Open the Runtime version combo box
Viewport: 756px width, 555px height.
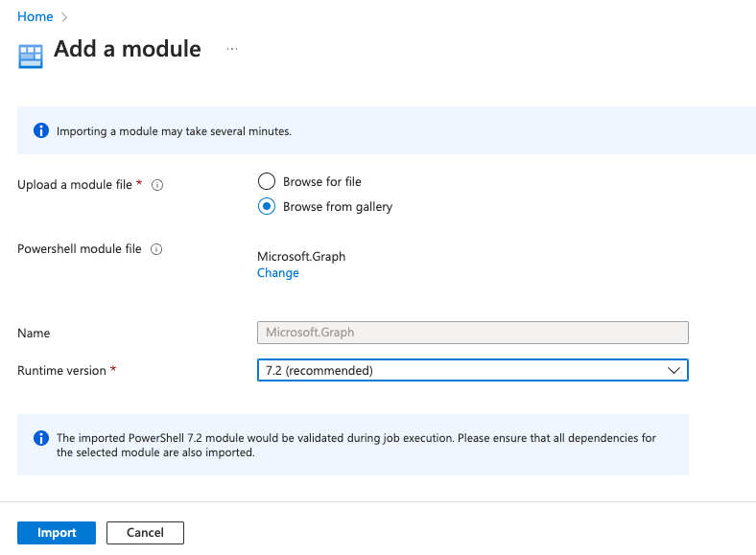461,370
